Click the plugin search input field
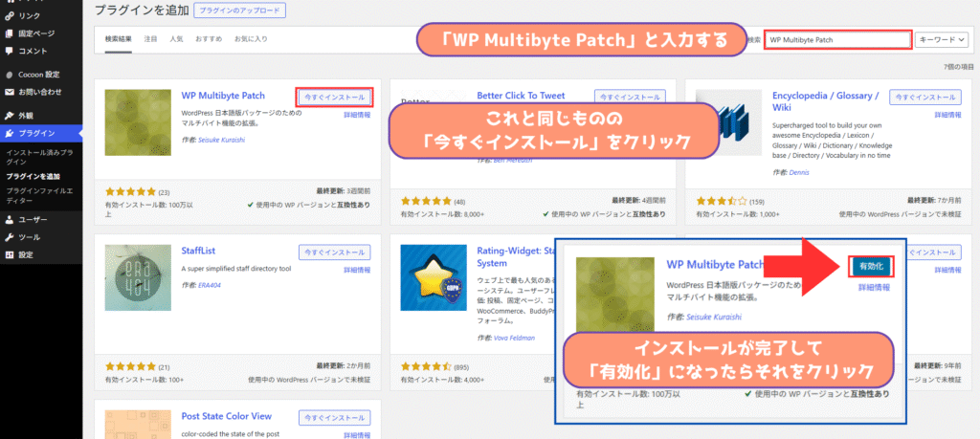 (837, 39)
